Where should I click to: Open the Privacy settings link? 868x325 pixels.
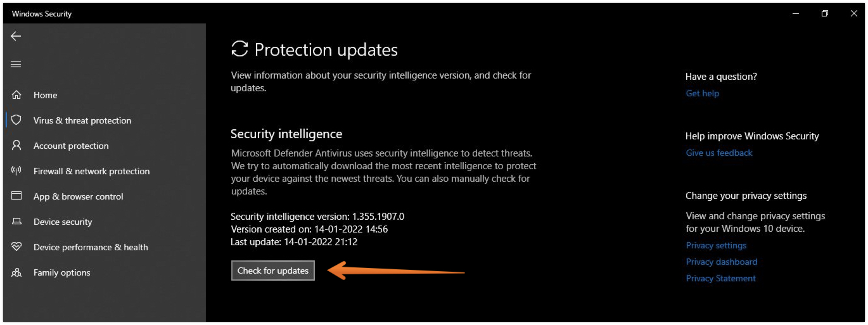click(716, 245)
